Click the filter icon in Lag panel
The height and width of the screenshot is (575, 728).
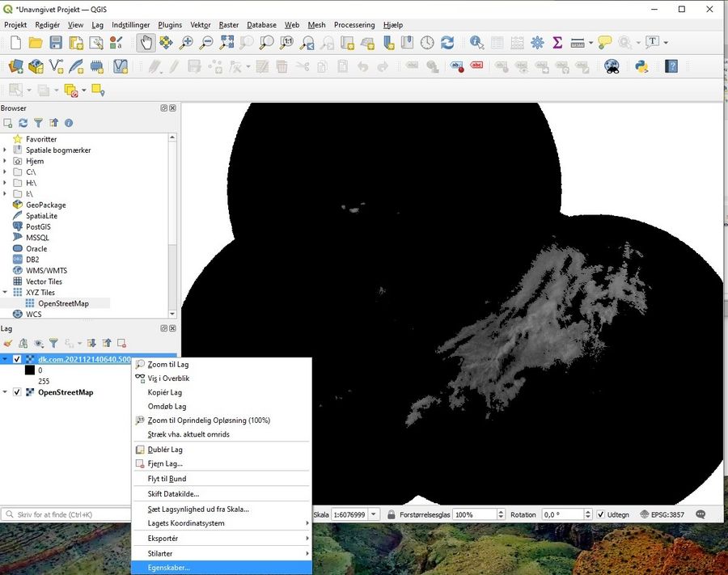tap(53, 344)
